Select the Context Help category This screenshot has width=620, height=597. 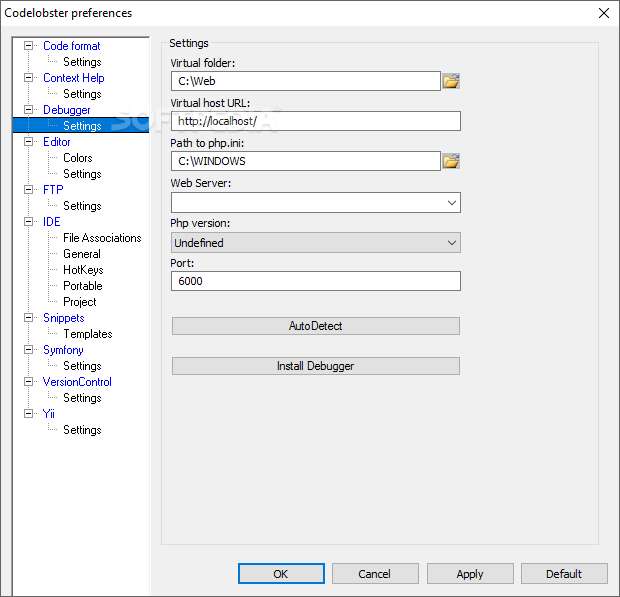tap(74, 78)
